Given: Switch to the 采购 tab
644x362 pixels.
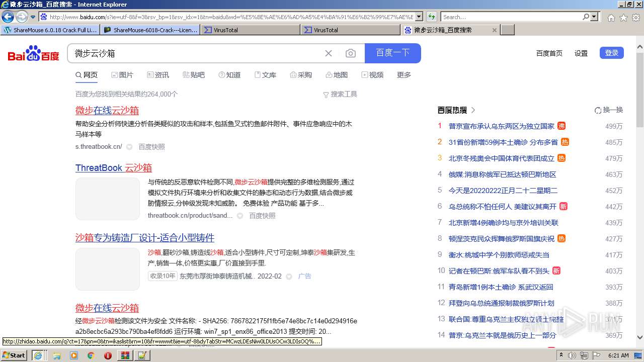Looking at the screenshot, I should 301,75.
